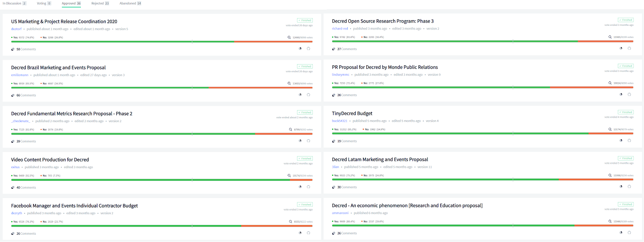This screenshot has width=644, height=242.
Task: Open GitHub icon on Video Content Production card
Action: [308, 187]
